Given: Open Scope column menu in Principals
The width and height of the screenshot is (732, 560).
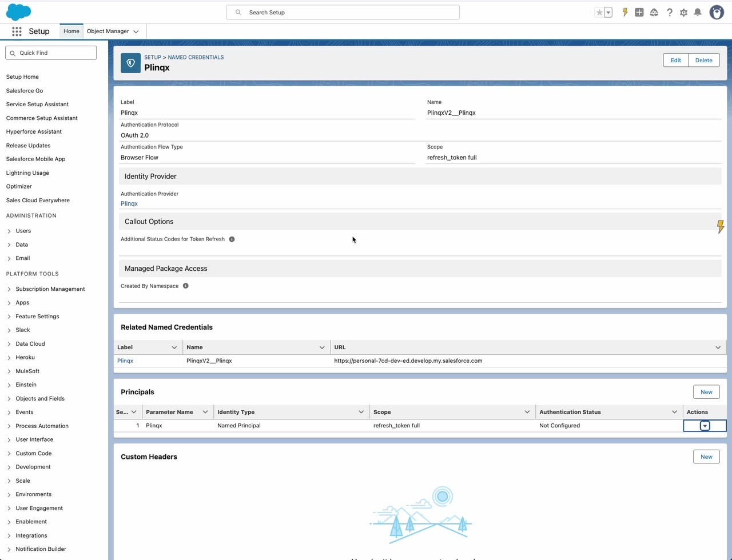Looking at the screenshot, I should pyautogui.click(x=527, y=412).
